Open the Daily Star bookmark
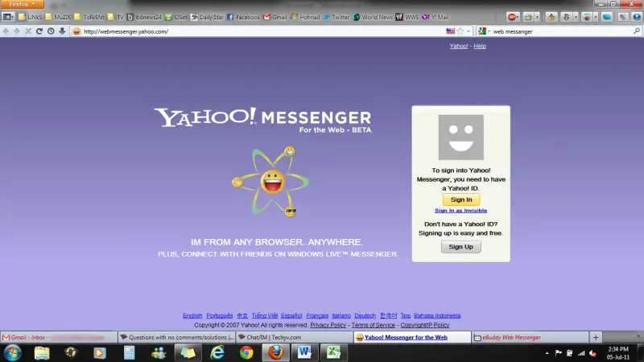Image resolution: width=644 pixels, height=362 pixels. pyautogui.click(x=207, y=17)
